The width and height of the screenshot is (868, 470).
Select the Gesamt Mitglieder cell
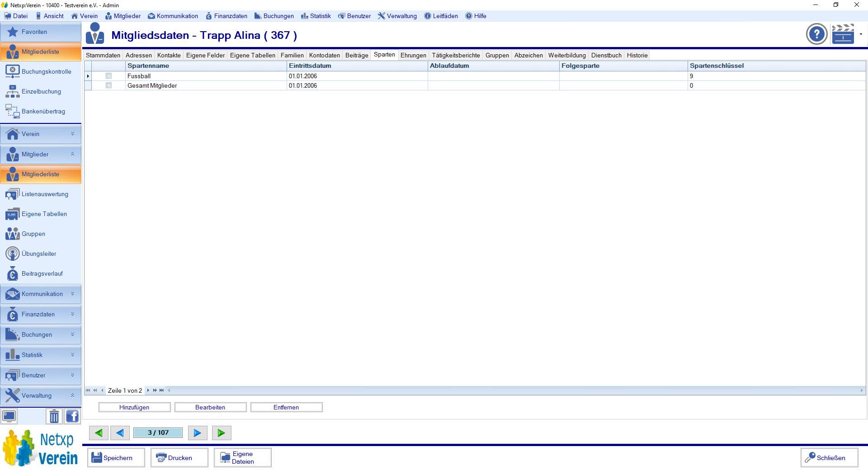(x=206, y=85)
